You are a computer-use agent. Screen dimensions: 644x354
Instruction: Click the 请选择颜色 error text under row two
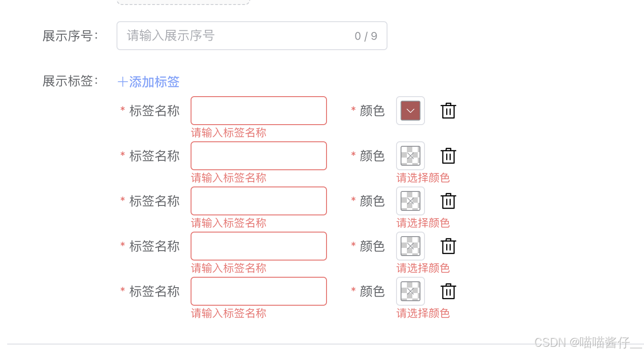click(x=423, y=178)
